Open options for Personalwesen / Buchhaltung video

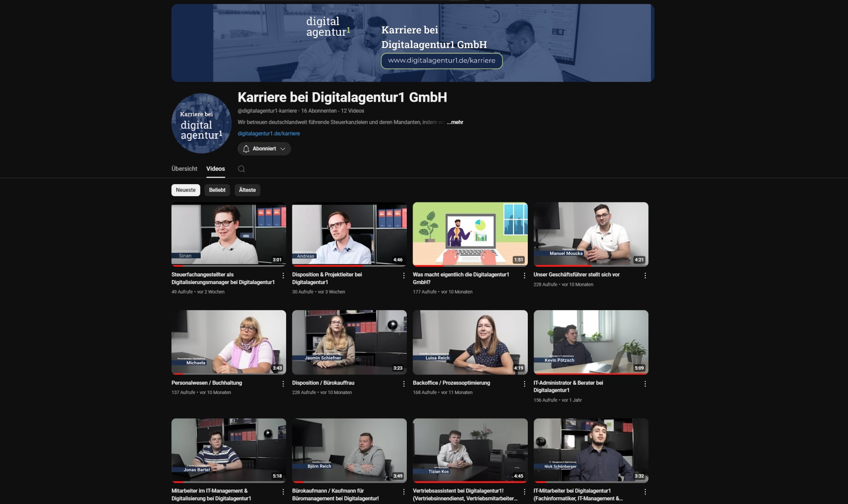[283, 384]
